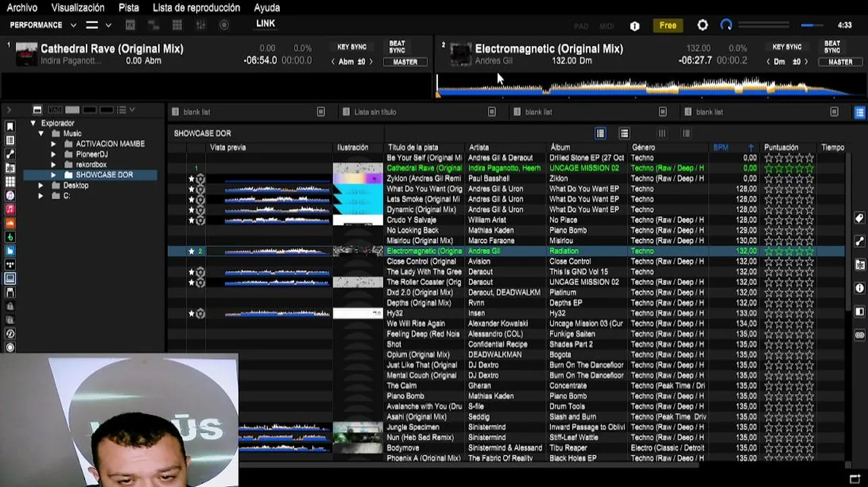Viewport: 868px width, 487px height.
Task: Open the Related Tracks sidebar icon
Action: [x=10, y=154]
